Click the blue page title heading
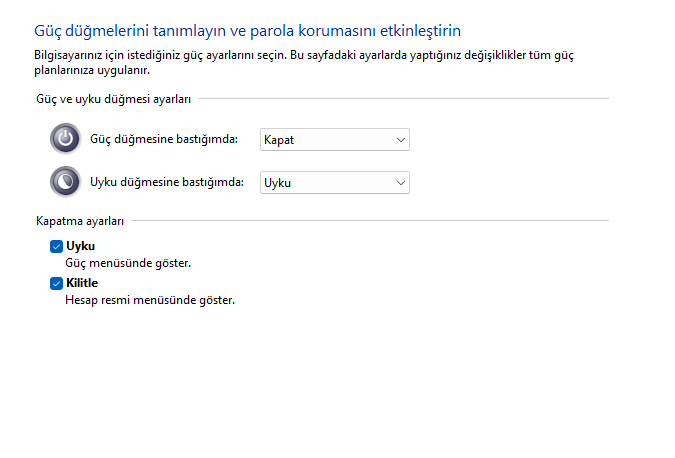Screen dimensions: 675x458 (x=248, y=32)
